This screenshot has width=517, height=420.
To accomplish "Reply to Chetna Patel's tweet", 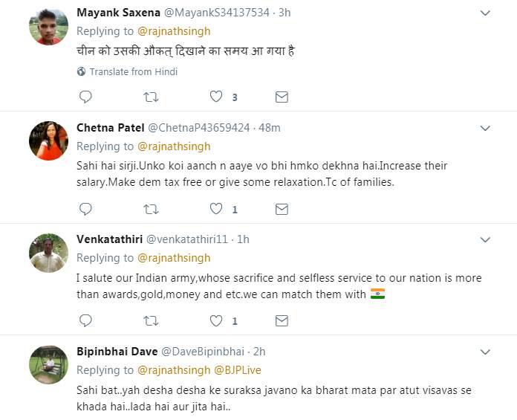I will point(85,210).
